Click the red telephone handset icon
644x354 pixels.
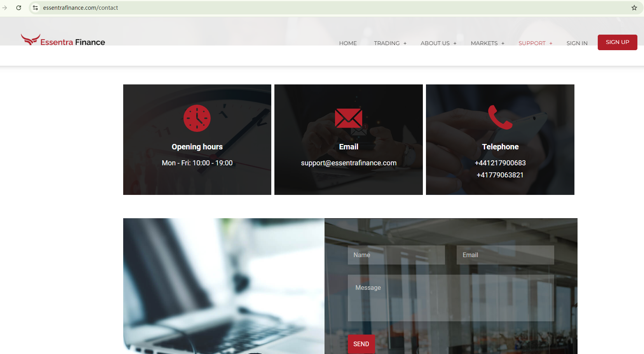point(500,117)
